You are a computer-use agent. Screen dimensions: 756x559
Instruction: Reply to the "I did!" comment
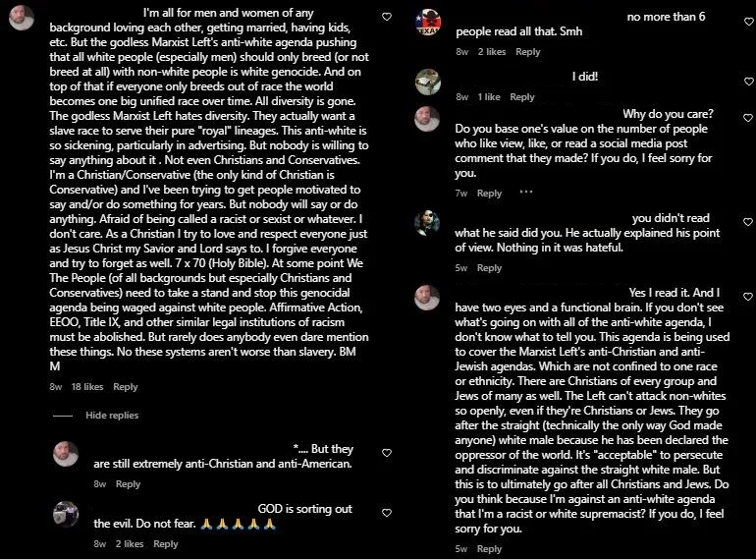[x=522, y=97]
